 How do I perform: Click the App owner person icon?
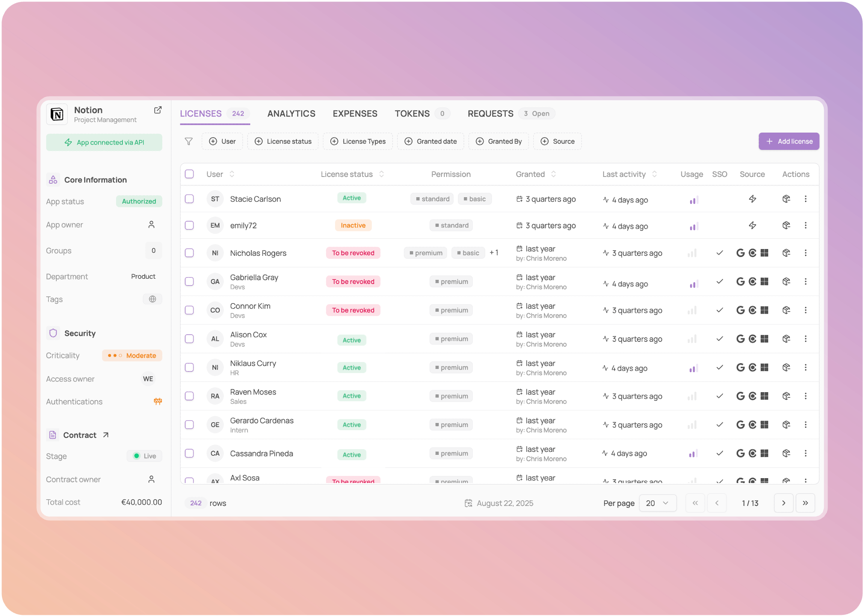(x=151, y=225)
